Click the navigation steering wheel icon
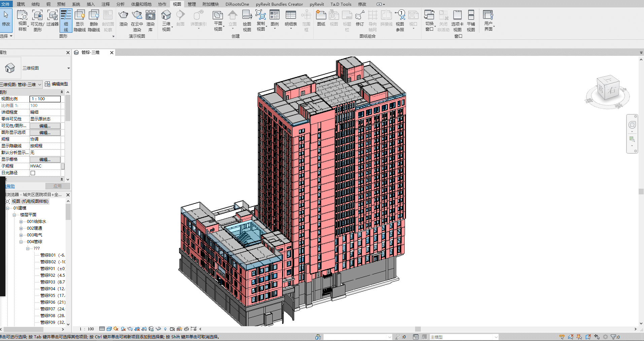Image resolution: width=644 pixels, height=341 pixels. [632, 125]
